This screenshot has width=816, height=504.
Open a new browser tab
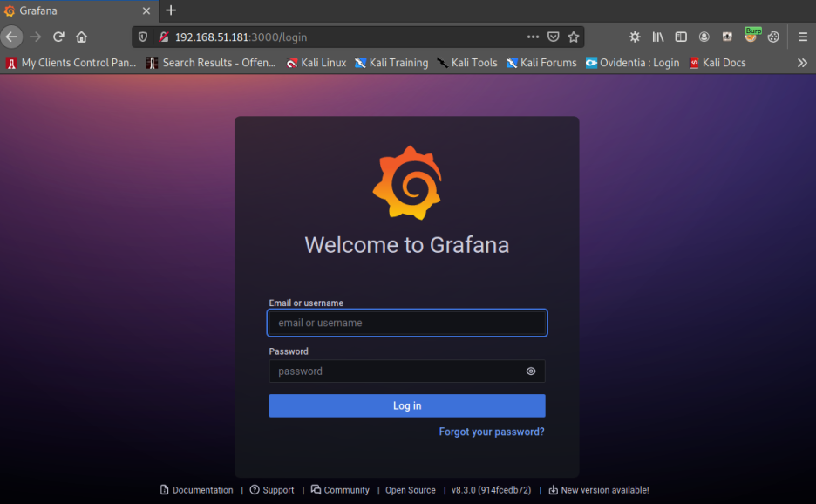(171, 10)
